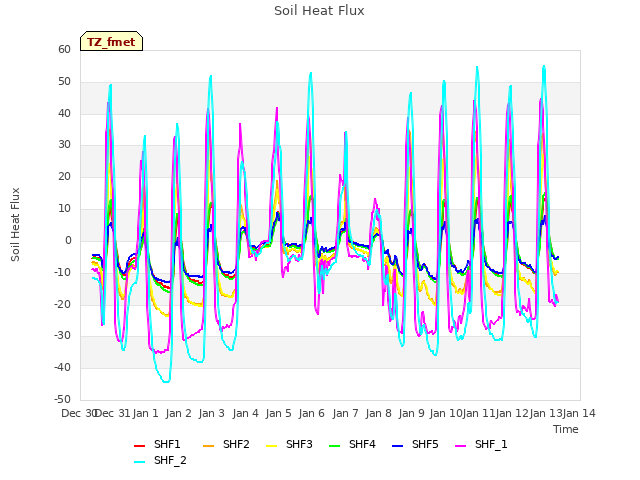640x480 pixels.
Task: Click the TZ_fmet annotation label
Action: pos(111,42)
